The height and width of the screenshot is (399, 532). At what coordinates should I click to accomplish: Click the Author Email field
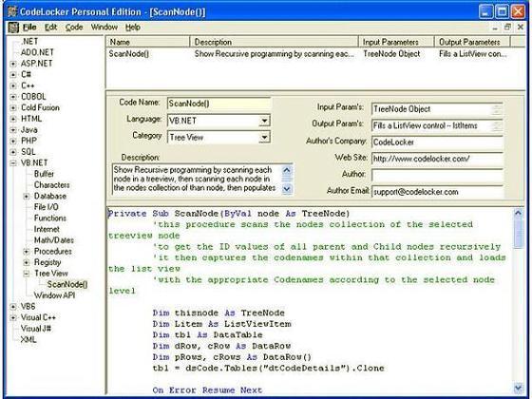(437, 192)
